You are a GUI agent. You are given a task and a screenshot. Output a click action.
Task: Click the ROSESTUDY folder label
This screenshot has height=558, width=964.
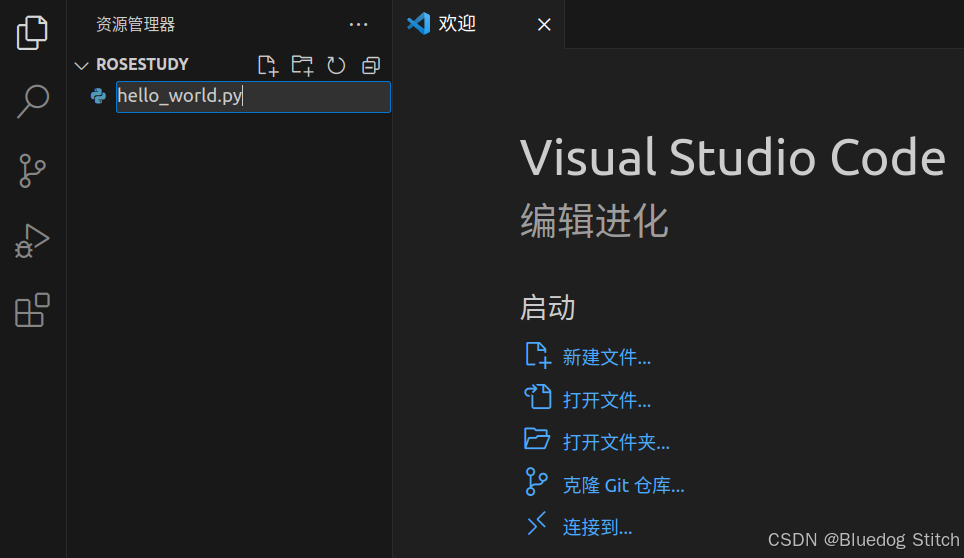click(x=142, y=65)
